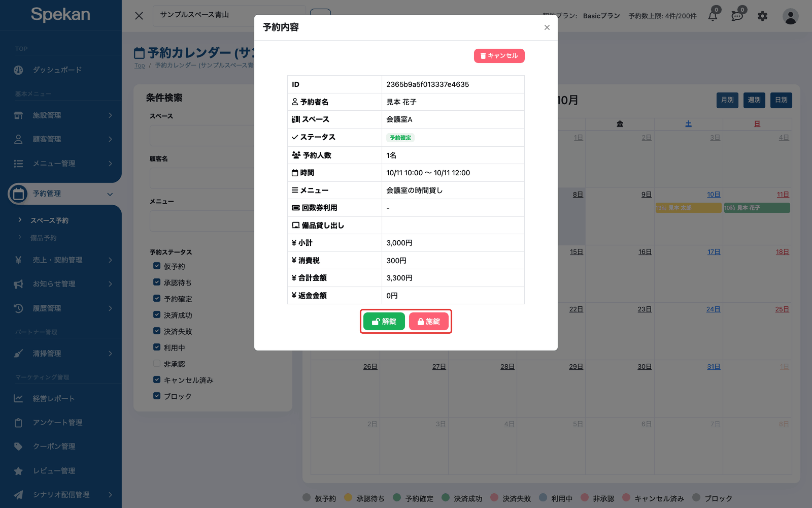Expand the 履歴管理 chevron

[x=110, y=308]
